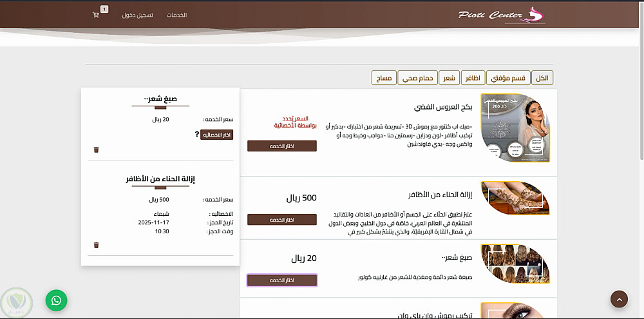Open the shopping cart icon
Screen dimensions: 644x319
(96, 15)
